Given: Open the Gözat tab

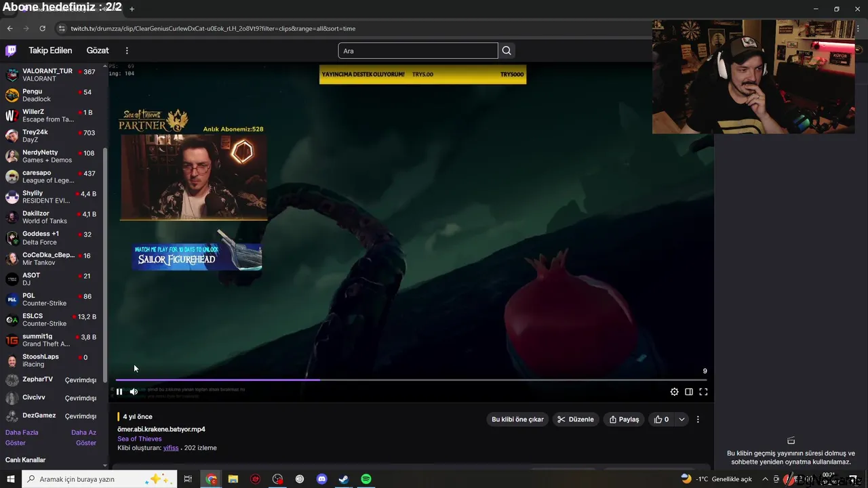Looking at the screenshot, I should 98,51.
